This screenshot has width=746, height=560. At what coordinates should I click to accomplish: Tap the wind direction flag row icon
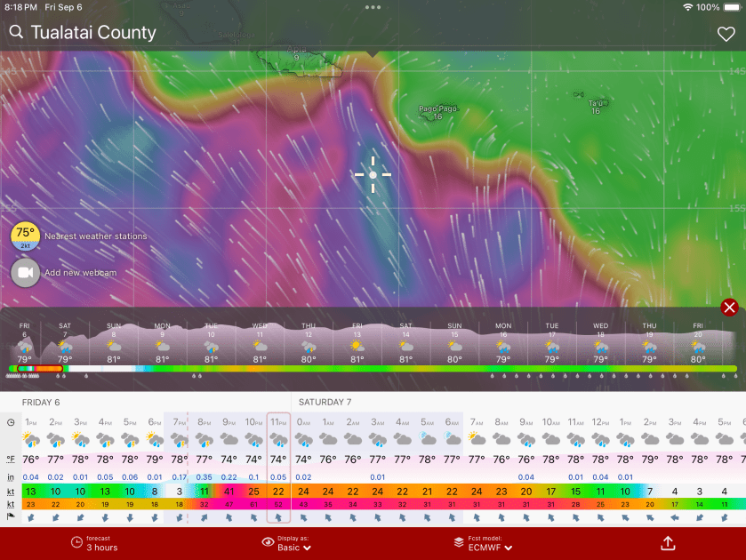pos(11,517)
